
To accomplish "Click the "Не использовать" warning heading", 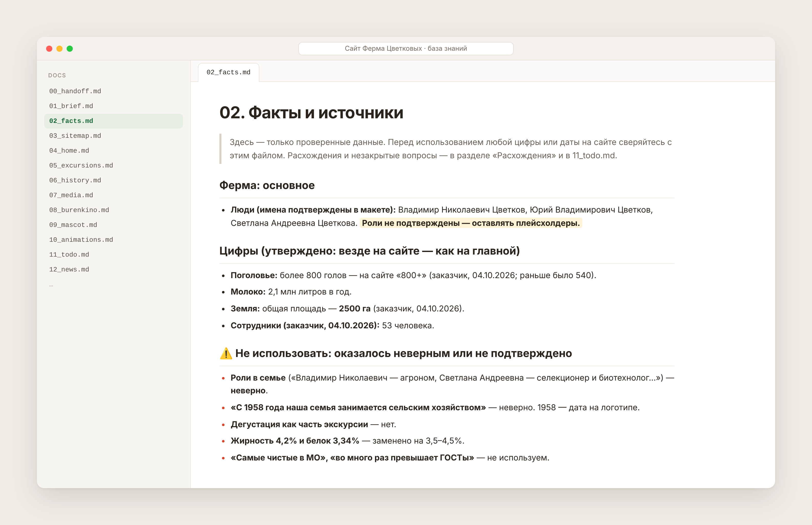I will pos(396,353).
